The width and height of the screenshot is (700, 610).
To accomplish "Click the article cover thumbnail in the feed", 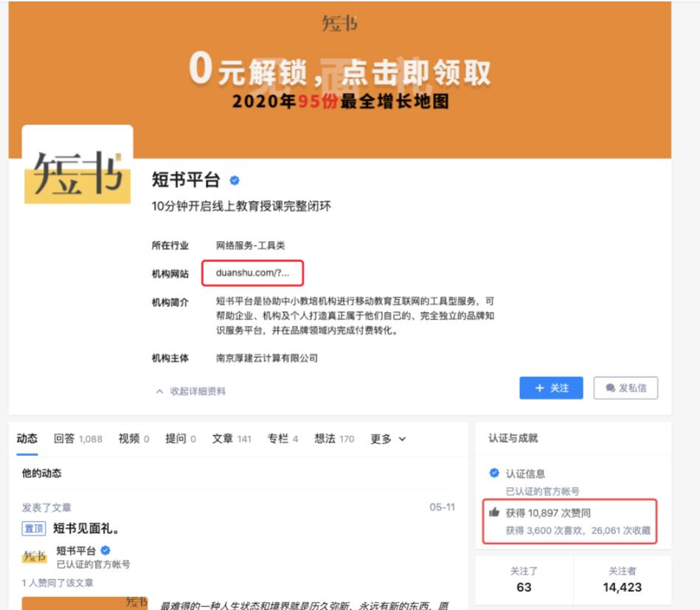I will click(x=85, y=603).
